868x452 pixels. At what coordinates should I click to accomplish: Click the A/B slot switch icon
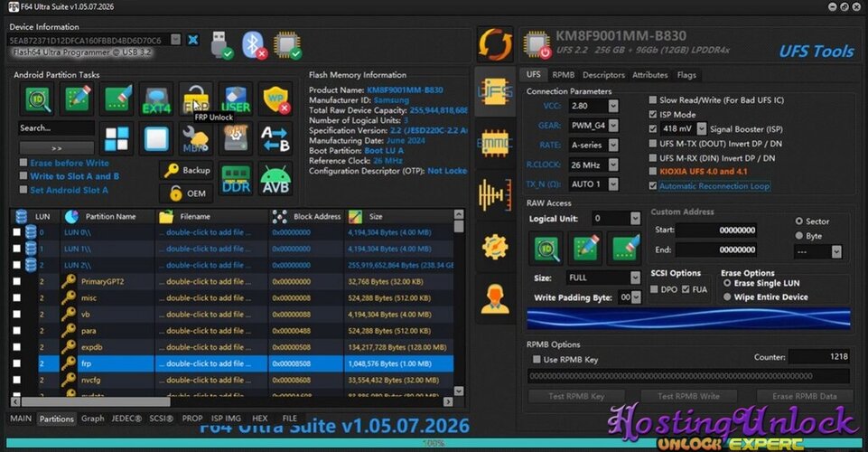pyautogui.click(x=275, y=138)
